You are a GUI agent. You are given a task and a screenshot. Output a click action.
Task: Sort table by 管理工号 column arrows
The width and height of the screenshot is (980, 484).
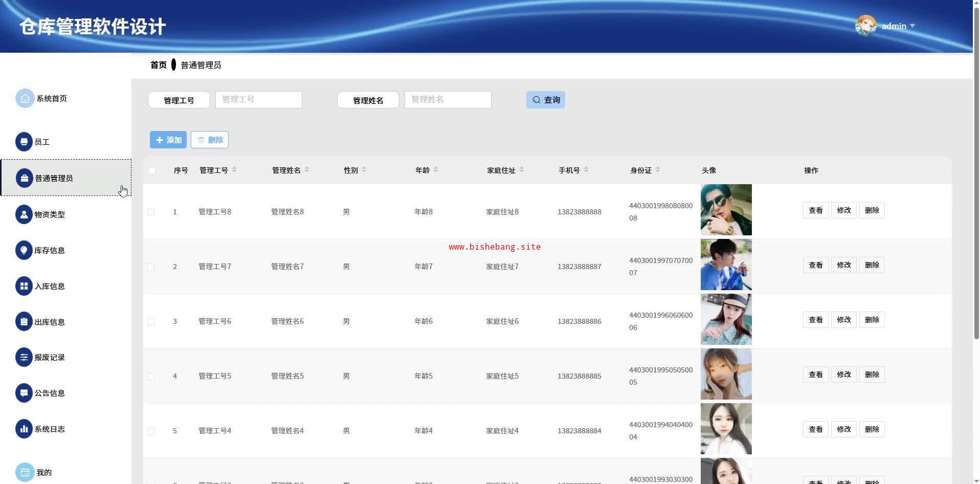[x=234, y=170]
